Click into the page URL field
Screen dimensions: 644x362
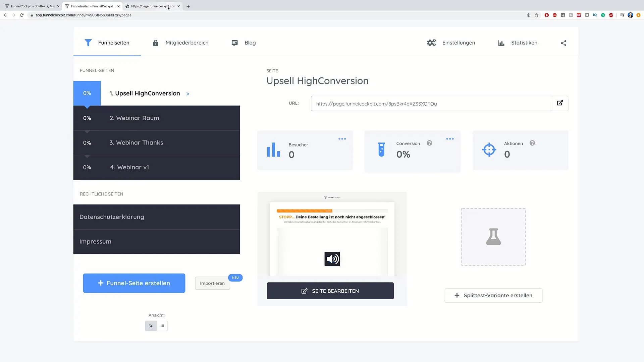point(431,104)
